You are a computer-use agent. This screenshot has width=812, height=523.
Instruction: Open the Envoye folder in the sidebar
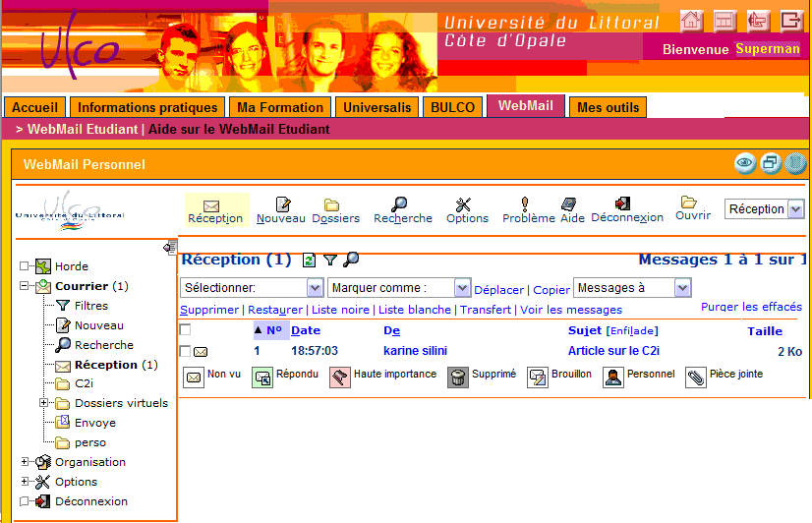[x=95, y=423]
